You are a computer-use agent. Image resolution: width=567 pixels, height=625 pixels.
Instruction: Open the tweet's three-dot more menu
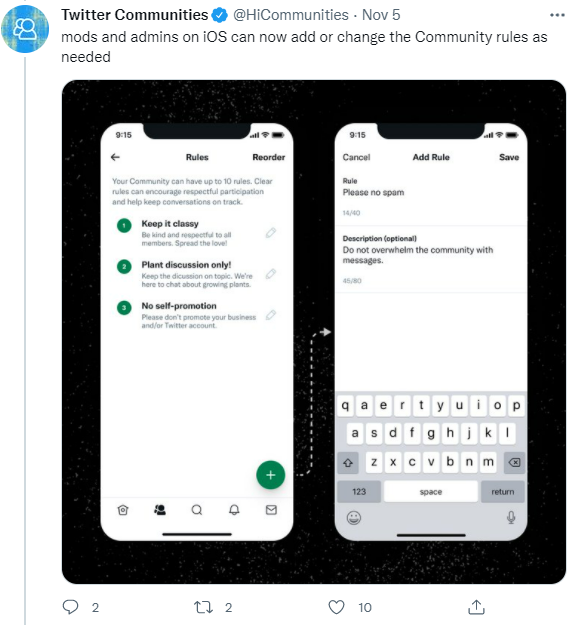coord(557,15)
